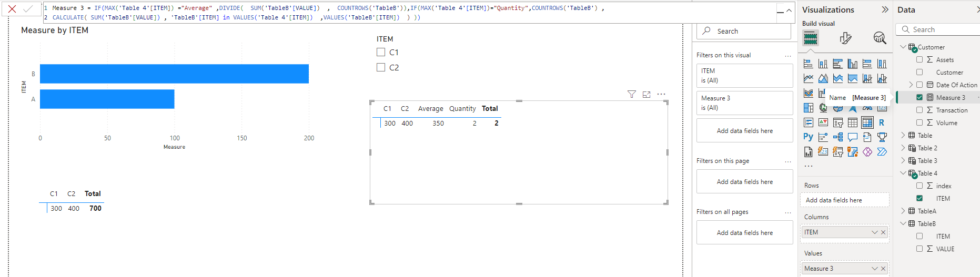The height and width of the screenshot is (277, 980).
Task: Collapse the Customer table in the Data pane
Action: click(903, 47)
